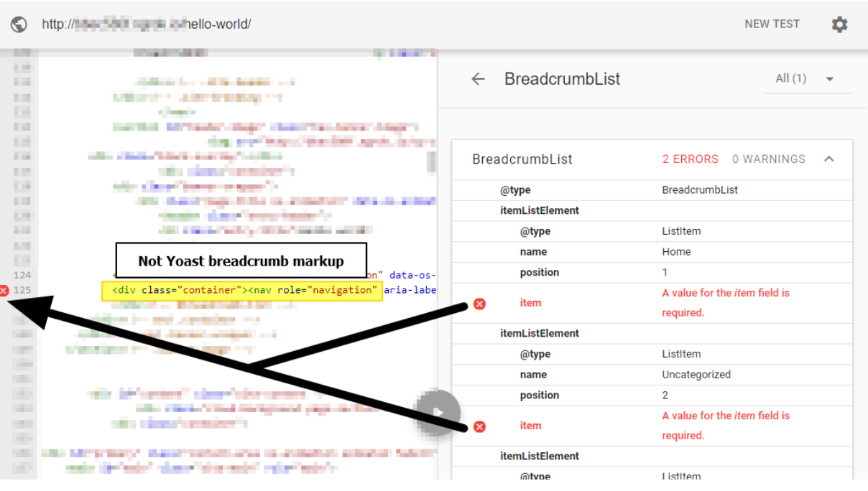Click the red error icon on line 125
This screenshot has width=868, height=491.
coord(4,290)
